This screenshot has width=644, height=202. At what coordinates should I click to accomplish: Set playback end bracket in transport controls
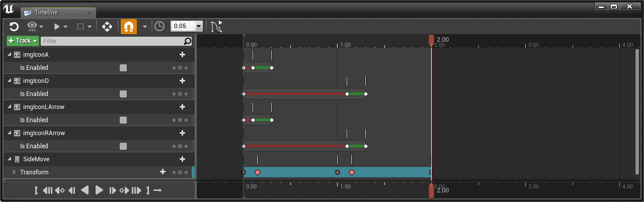(147, 190)
